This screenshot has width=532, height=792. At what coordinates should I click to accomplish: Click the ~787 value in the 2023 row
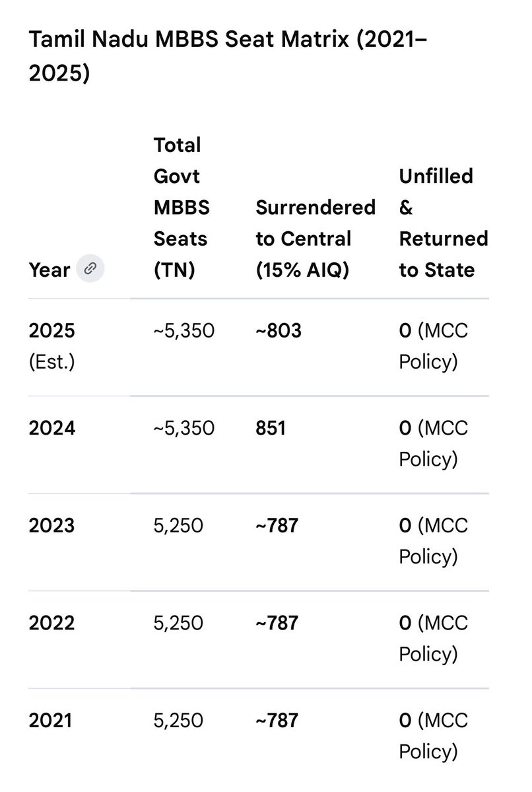277,525
